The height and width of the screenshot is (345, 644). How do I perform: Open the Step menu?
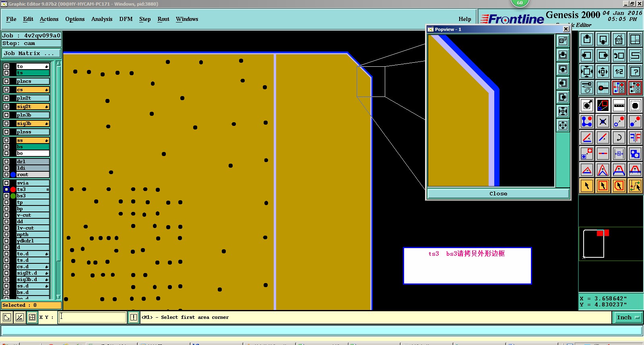pos(145,19)
